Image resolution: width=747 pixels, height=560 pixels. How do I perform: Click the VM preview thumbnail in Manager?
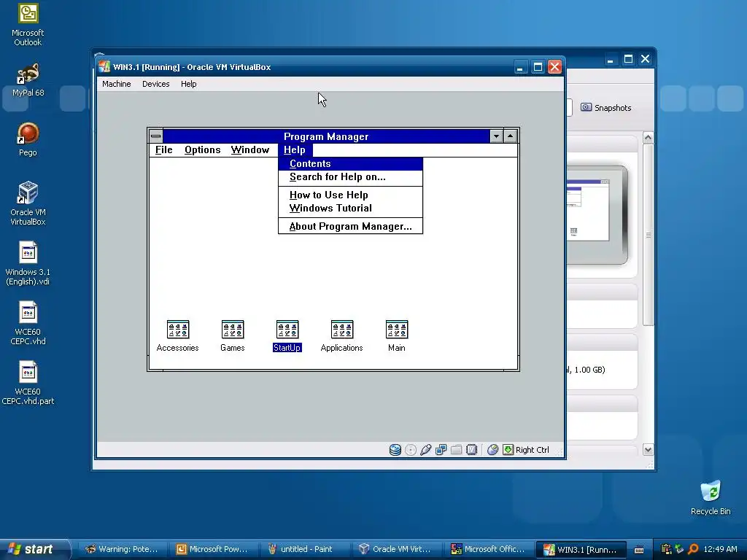pos(597,214)
